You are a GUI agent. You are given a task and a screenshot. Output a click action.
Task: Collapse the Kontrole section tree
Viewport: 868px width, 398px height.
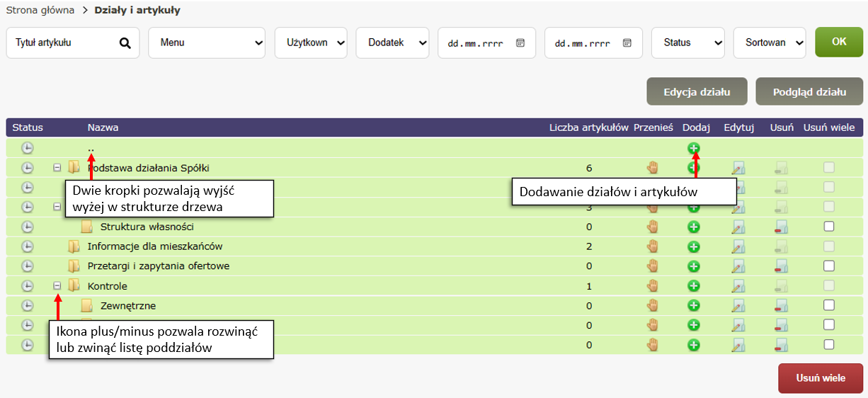57,286
